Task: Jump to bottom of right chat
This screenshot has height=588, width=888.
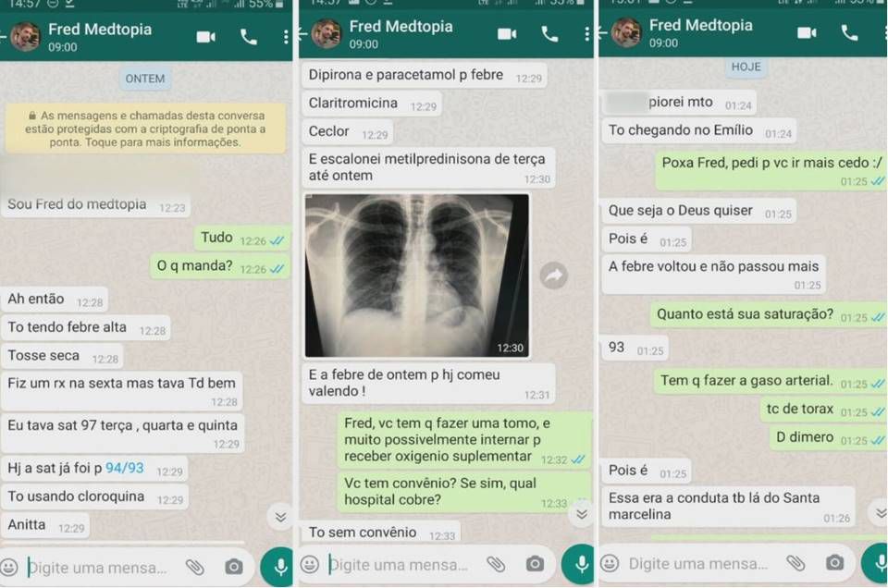Action: [880, 513]
